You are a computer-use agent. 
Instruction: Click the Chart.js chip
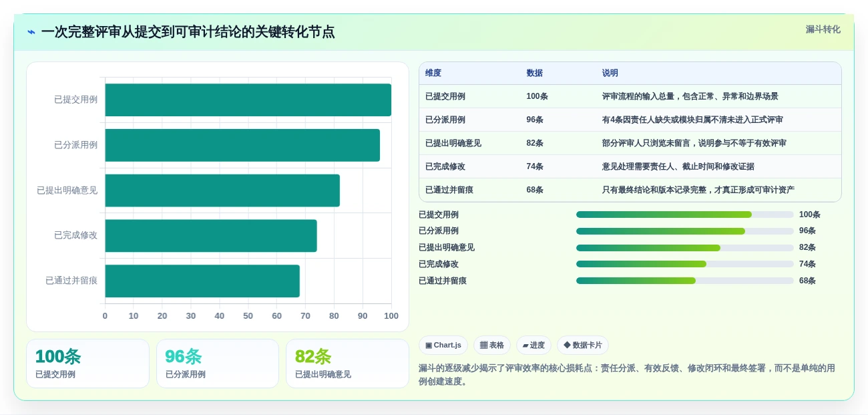[x=443, y=345]
